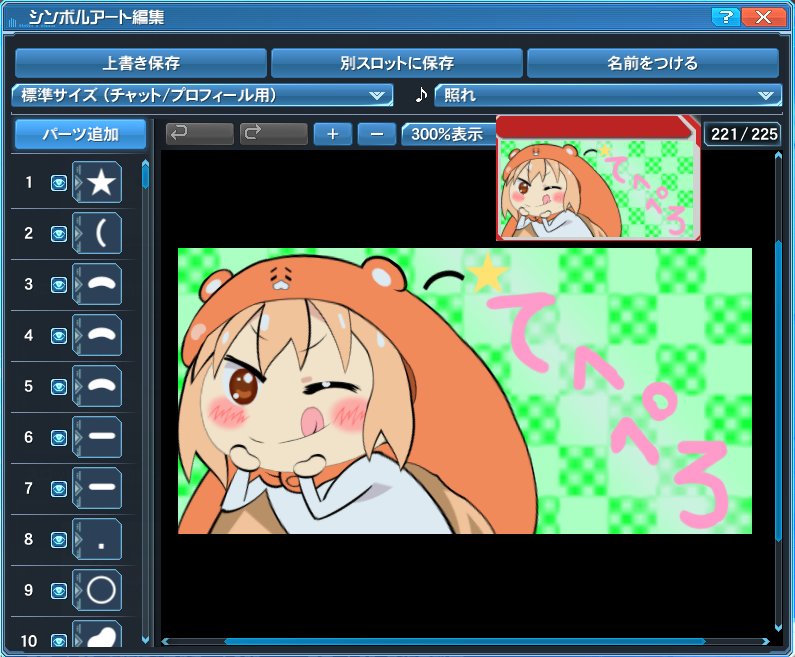Click the layer number 10 label
This screenshot has height=657, width=795.
[x=29, y=641]
